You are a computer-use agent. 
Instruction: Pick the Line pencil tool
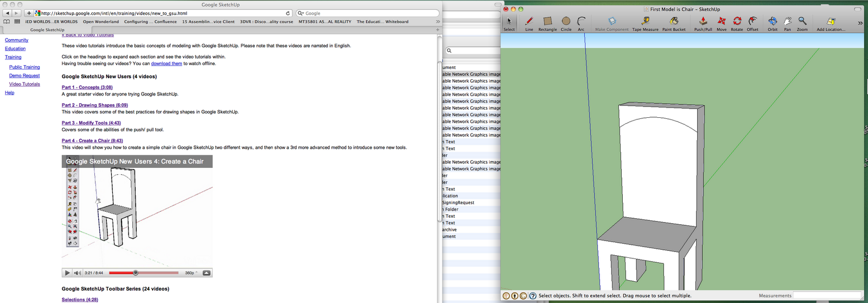pos(529,23)
